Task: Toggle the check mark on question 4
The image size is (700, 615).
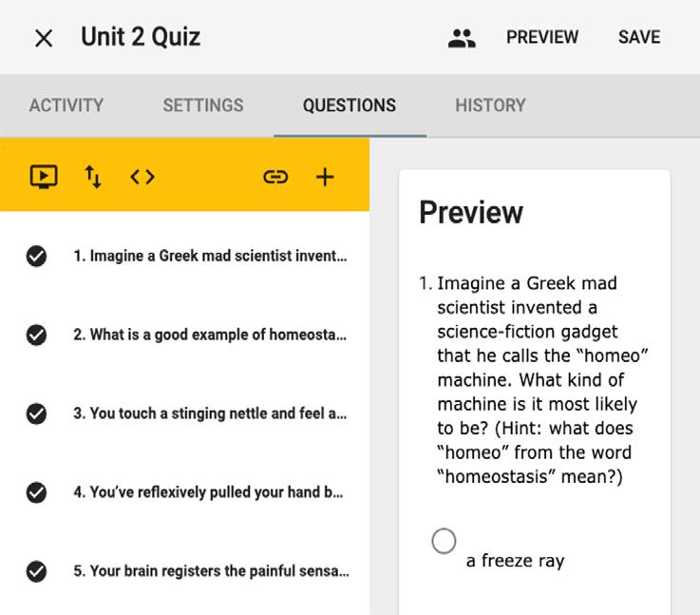Action: [36, 492]
